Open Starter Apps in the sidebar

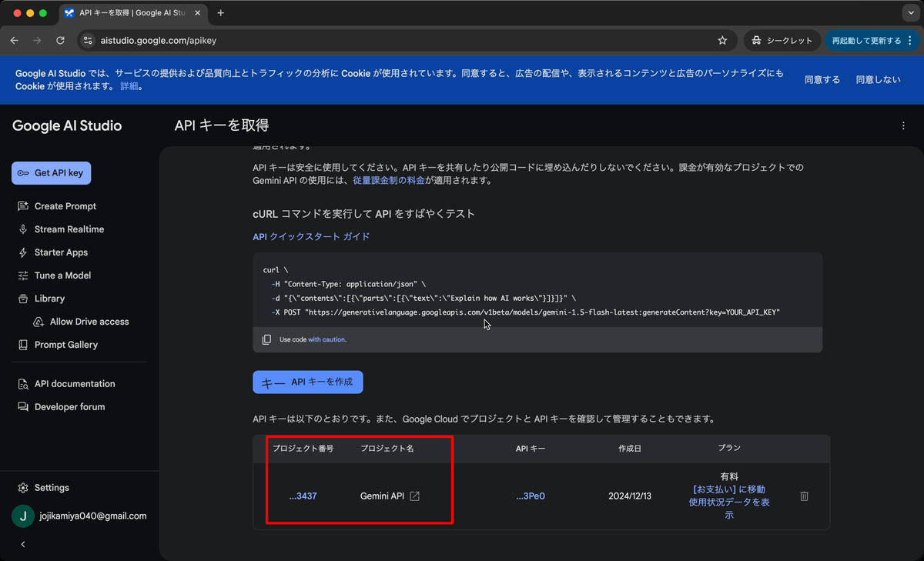(x=61, y=252)
